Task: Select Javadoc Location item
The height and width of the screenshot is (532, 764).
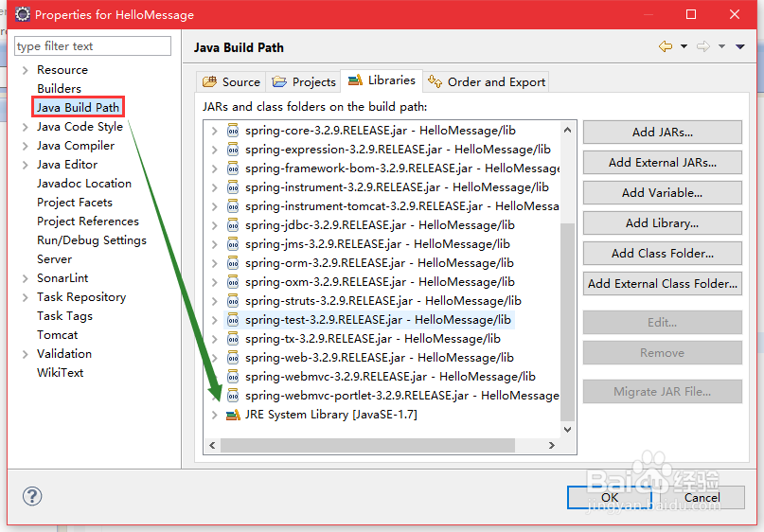Action: tap(84, 184)
